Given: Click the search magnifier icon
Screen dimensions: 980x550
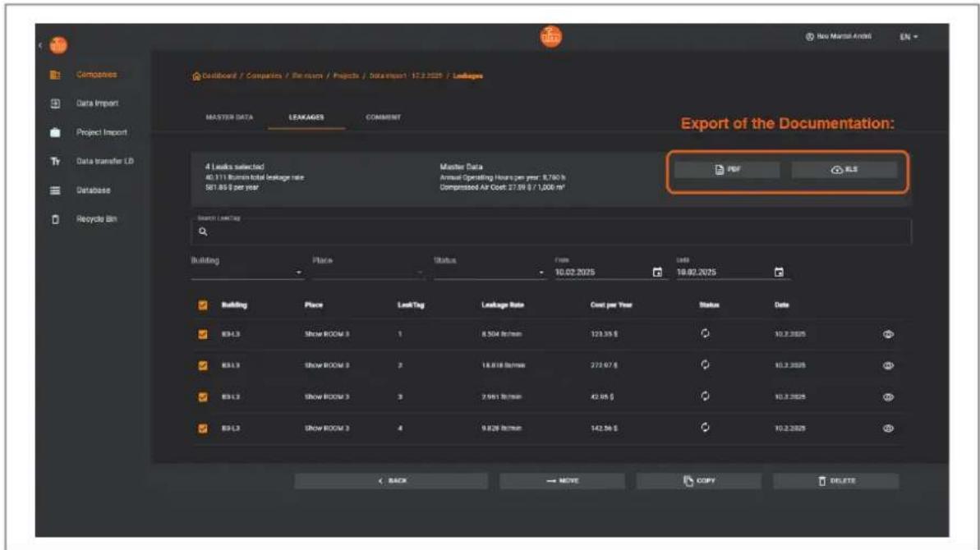Looking at the screenshot, I should click(203, 231).
